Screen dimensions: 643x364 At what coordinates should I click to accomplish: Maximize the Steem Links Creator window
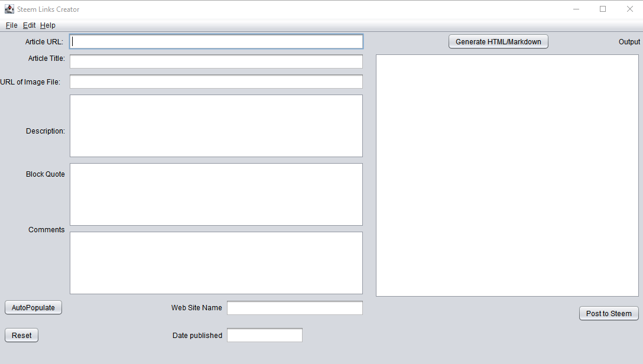click(x=603, y=9)
